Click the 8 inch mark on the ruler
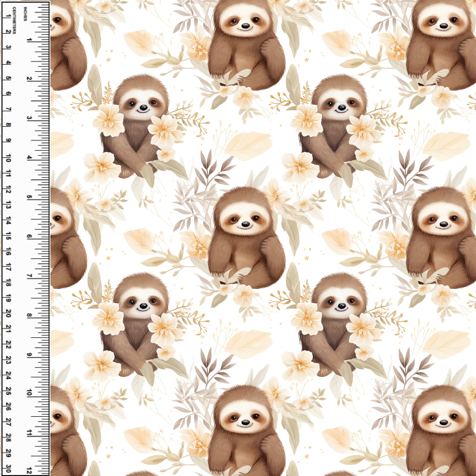The image size is (476, 476). pyautogui.click(x=29, y=315)
